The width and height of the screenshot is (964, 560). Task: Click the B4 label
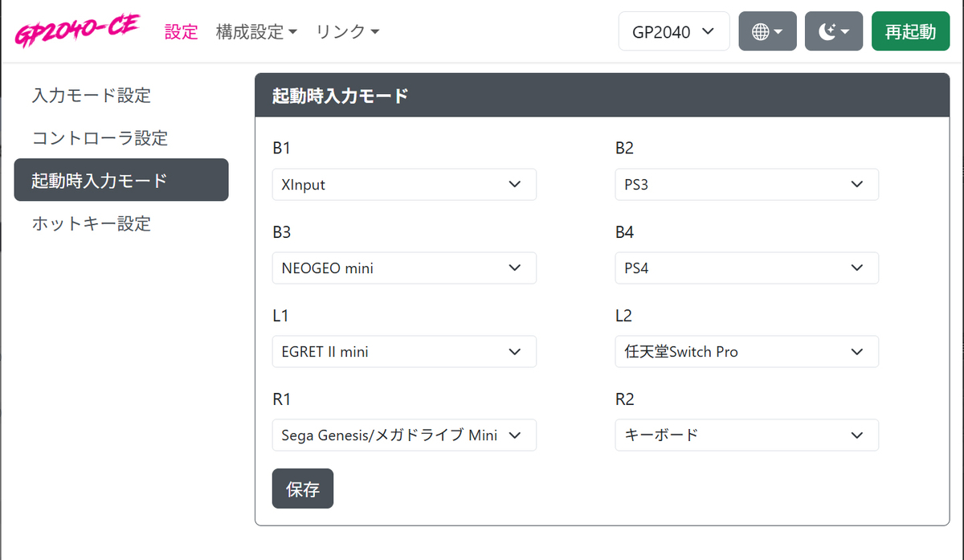tap(625, 232)
